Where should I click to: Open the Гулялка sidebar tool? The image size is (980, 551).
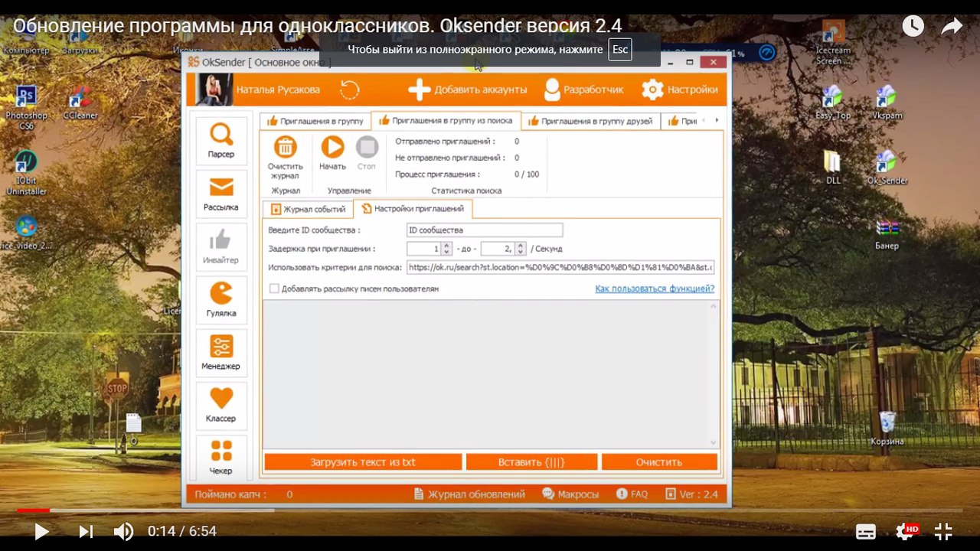click(x=221, y=299)
